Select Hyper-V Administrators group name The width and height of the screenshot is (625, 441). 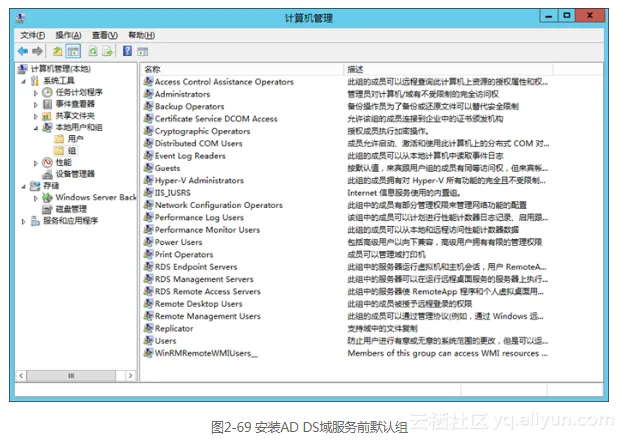tap(199, 180)
